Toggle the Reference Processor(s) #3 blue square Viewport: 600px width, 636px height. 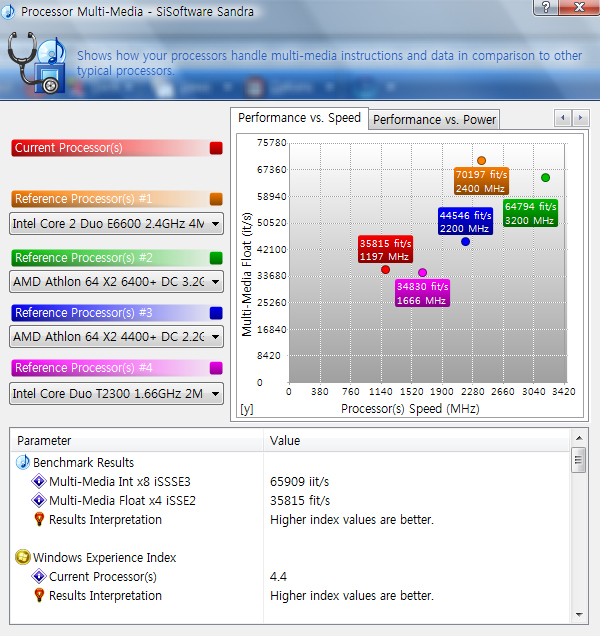(216, 313)
